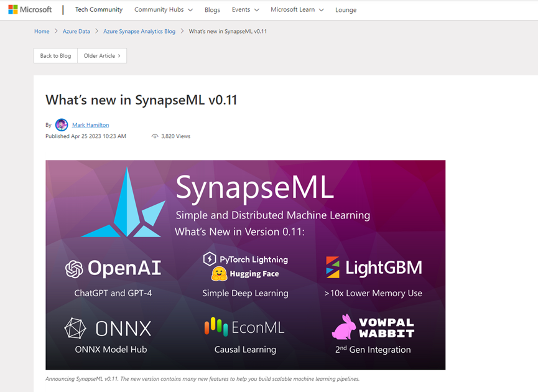538x392 pixels.
Task: Go to Home in the breadcrumb
Action: (42, 31)
